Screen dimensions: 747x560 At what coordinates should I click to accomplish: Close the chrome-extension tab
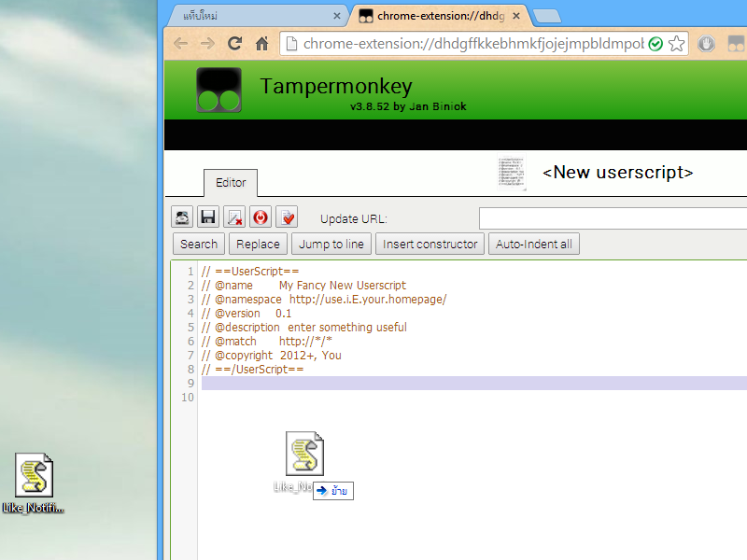point(516,16)
